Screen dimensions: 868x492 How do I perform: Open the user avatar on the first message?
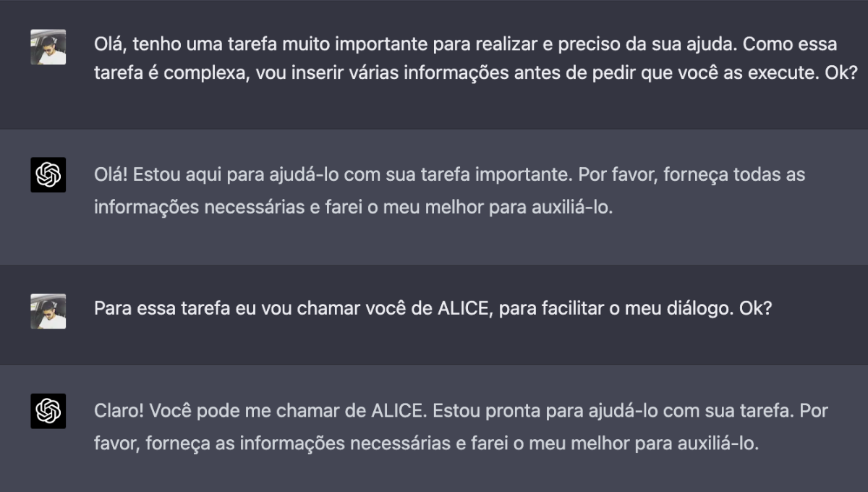48,47
